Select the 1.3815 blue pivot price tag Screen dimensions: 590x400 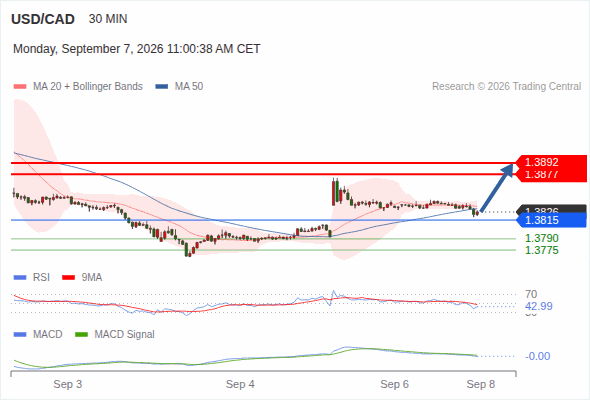[552, 220]
